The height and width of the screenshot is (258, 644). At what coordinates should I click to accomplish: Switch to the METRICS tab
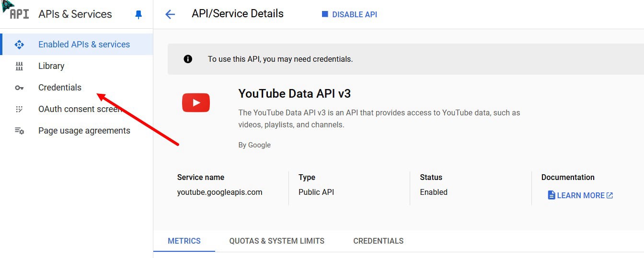[184, 241]
